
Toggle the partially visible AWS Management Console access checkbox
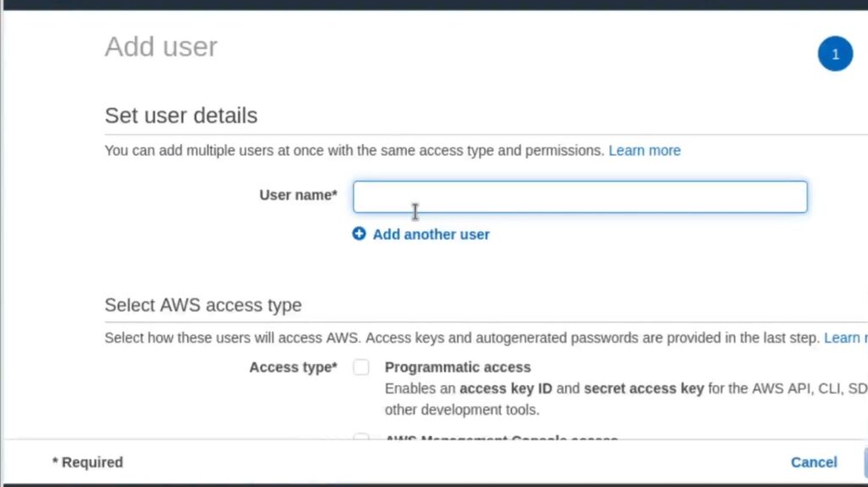tap(361, 437)
